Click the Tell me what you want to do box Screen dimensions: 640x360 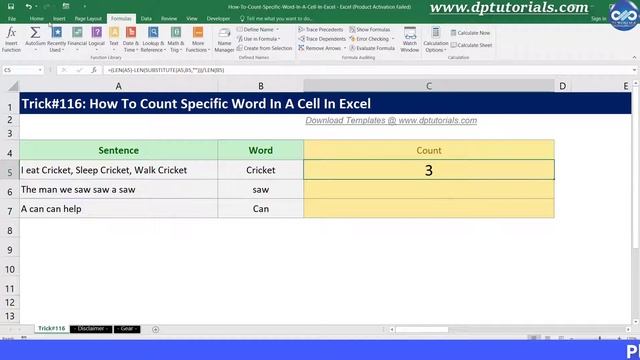[x=276, y=19]
